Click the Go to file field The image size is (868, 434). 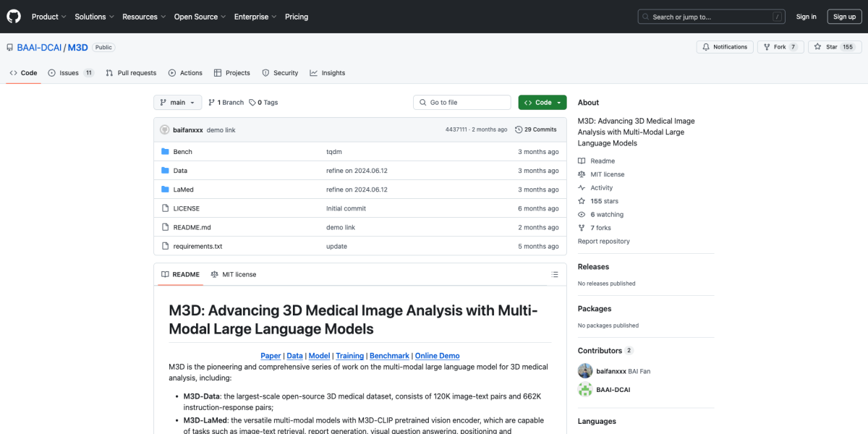pyautogui.click(x=463, y=103)
